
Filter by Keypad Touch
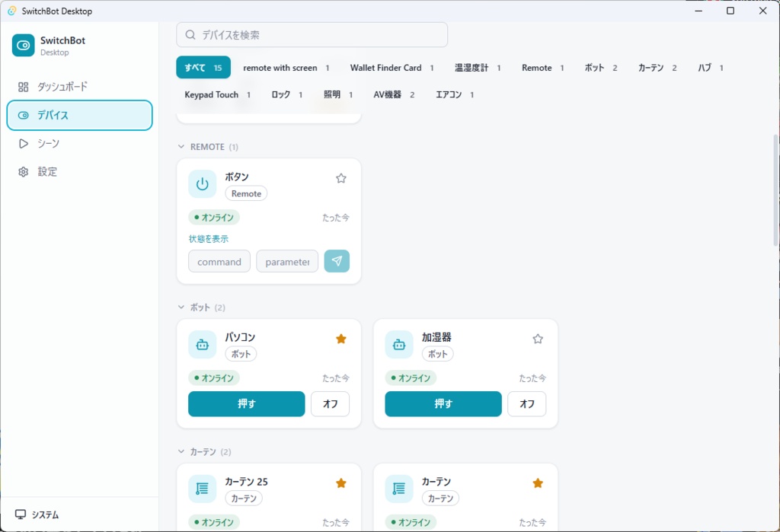(x=217, y=94)
